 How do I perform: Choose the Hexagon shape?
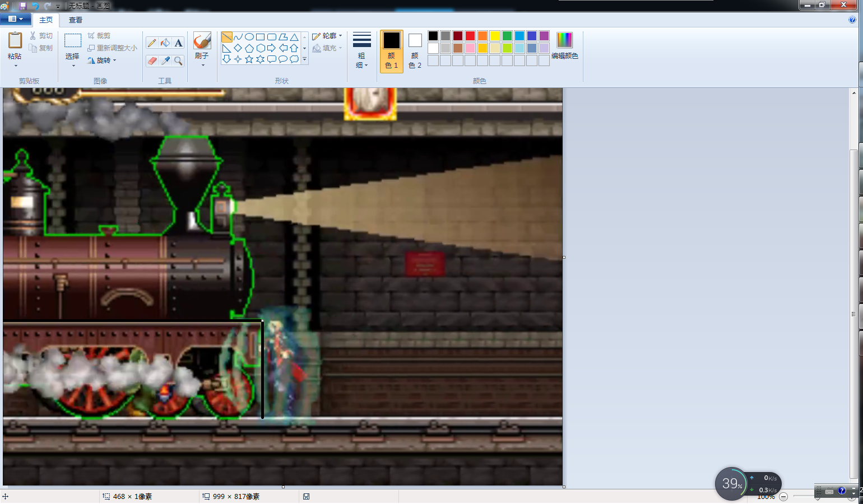261,48
